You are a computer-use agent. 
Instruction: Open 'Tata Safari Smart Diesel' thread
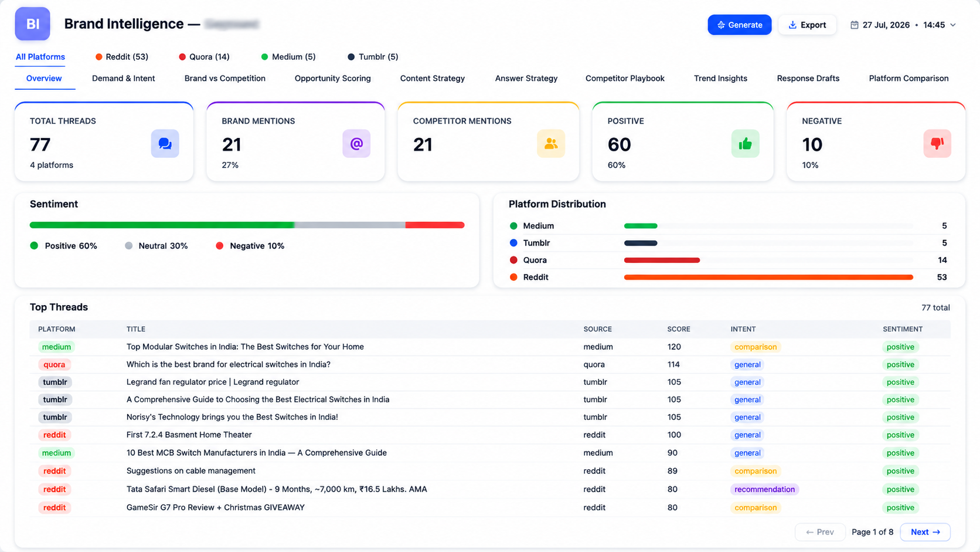pos(277,489)
